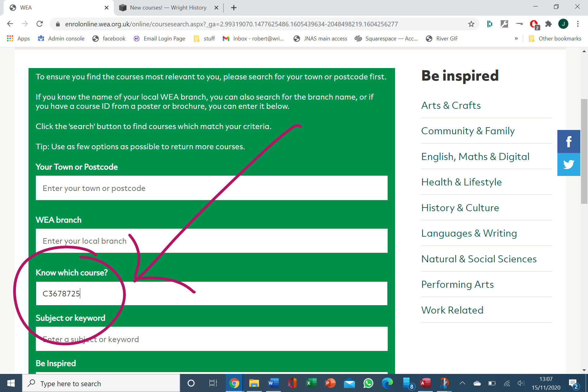Click the WEA branch input field
Image resolution: width=588 pixels, height=392 pixels.
point(212,241)
